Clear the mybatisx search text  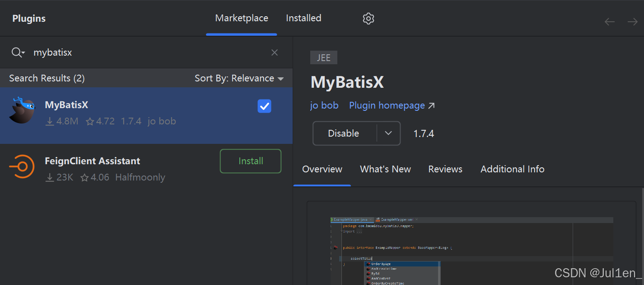pos(275,52)
